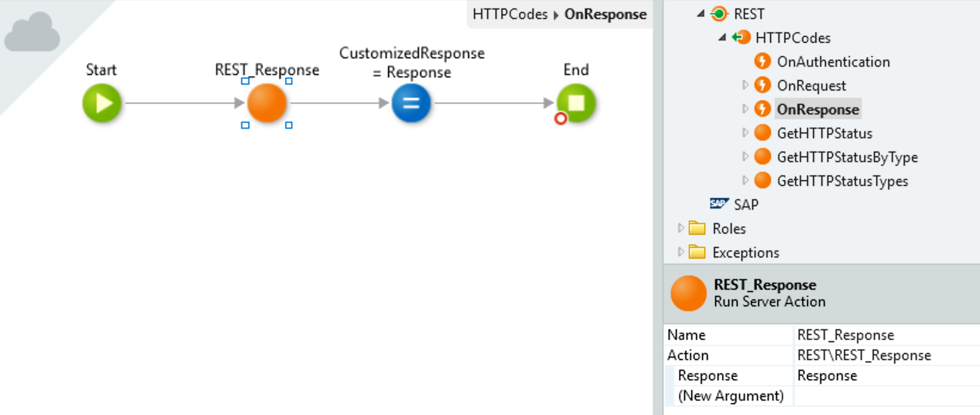This screenshot has width=980, height=415.
Task: Select GetHTTPStatus in the tree
Action: 824,133
